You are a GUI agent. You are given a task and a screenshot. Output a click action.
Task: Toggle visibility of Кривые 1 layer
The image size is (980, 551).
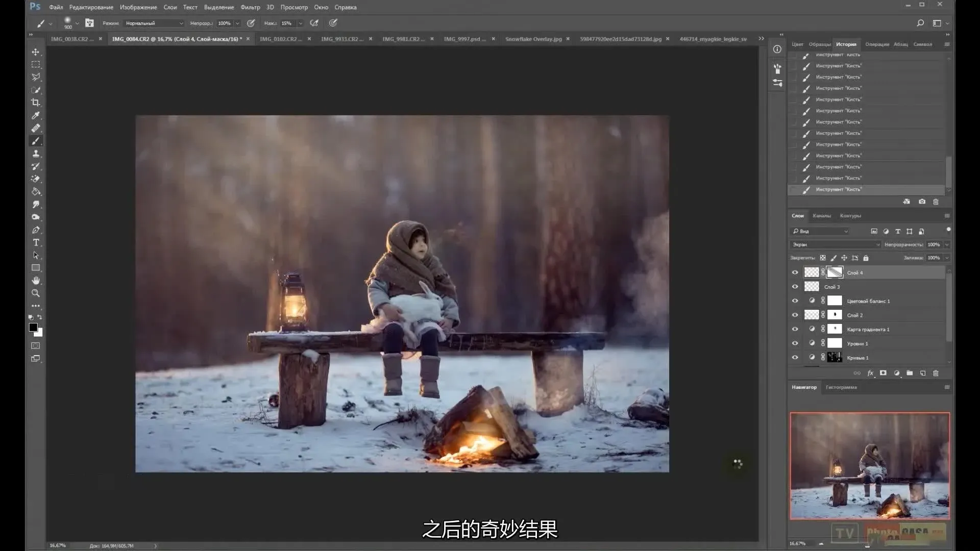click(795, 358)
